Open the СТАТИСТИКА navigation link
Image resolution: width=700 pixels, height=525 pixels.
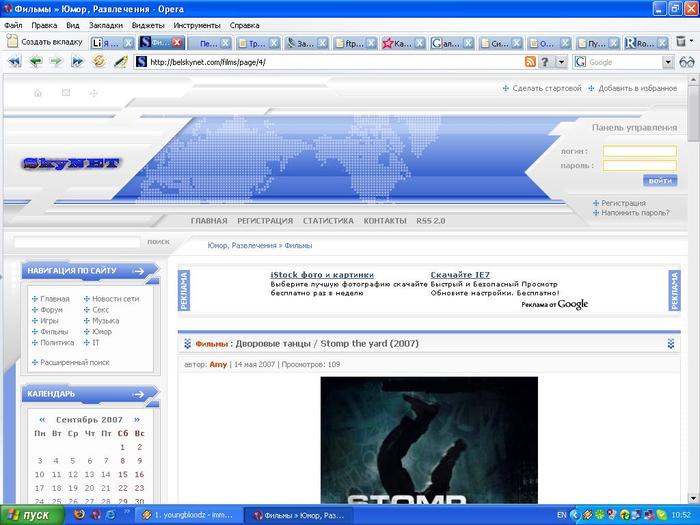pyautogui.click(x=328, y=221)
